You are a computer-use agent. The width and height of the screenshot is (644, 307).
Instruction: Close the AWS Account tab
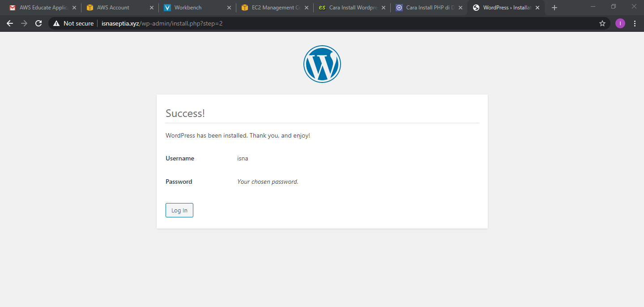152,8
